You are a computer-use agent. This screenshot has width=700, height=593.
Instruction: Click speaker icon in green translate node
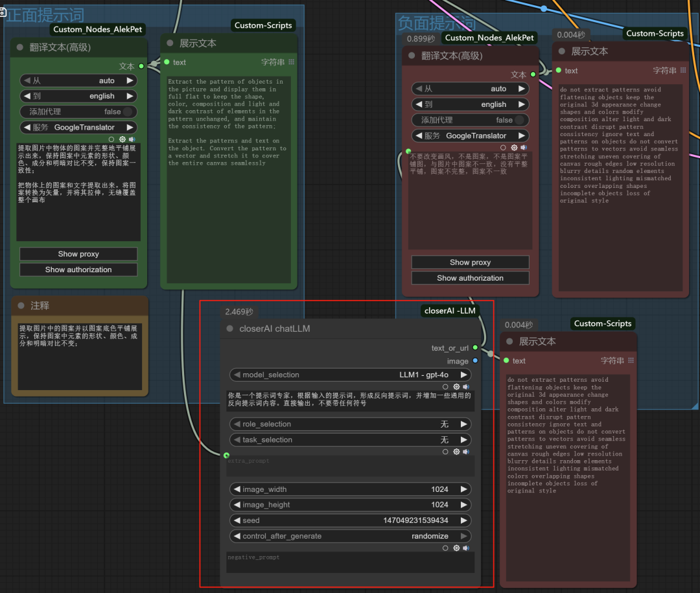[x=132, y=139]
